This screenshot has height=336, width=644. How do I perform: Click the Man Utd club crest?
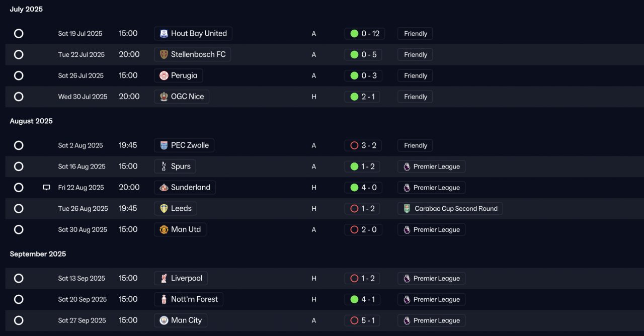pos(164,230)
